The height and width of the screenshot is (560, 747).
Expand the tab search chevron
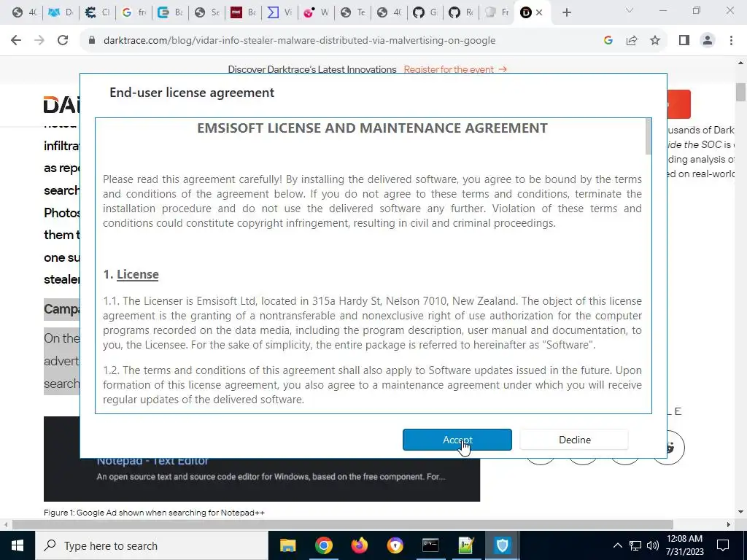tap(630, 10)
